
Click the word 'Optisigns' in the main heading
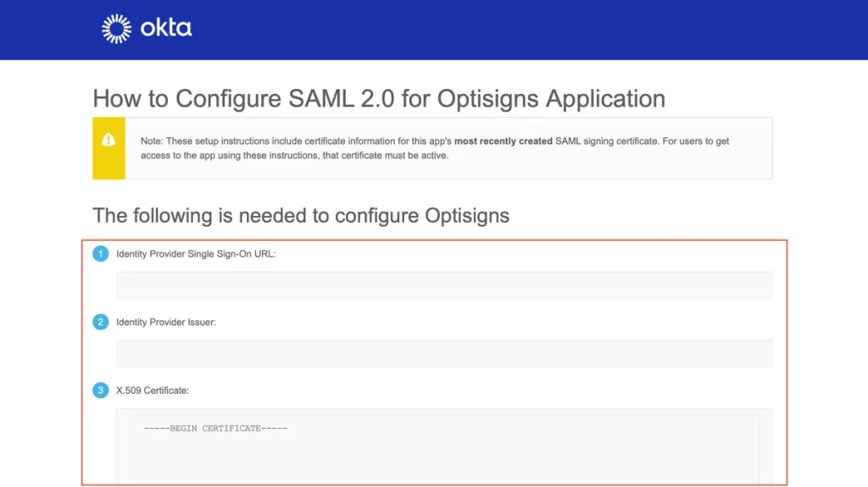pos(489,99)
